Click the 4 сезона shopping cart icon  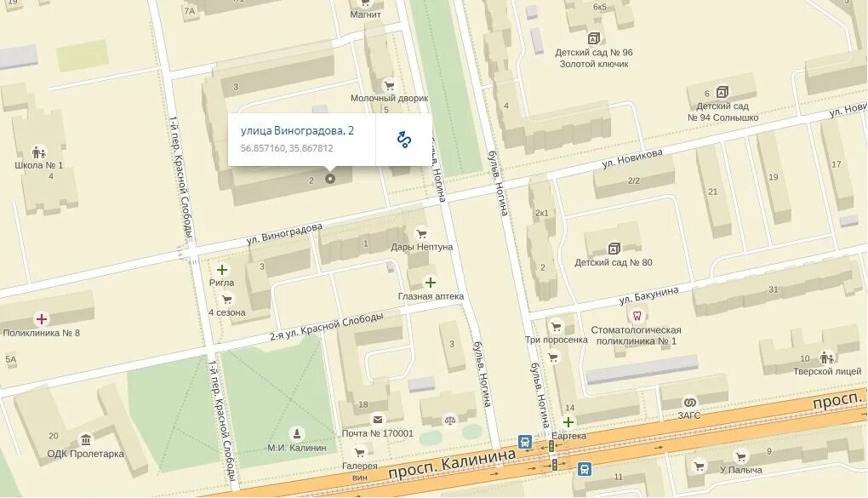226,300
